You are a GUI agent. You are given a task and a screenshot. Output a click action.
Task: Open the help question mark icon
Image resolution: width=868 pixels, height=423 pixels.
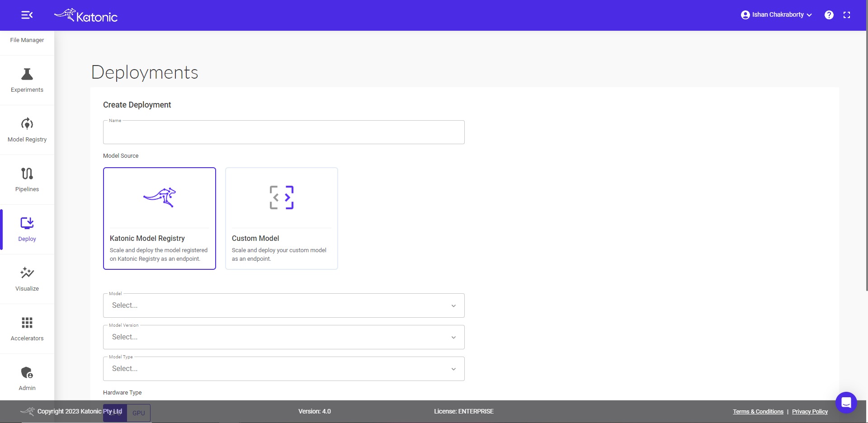[829, 15]
